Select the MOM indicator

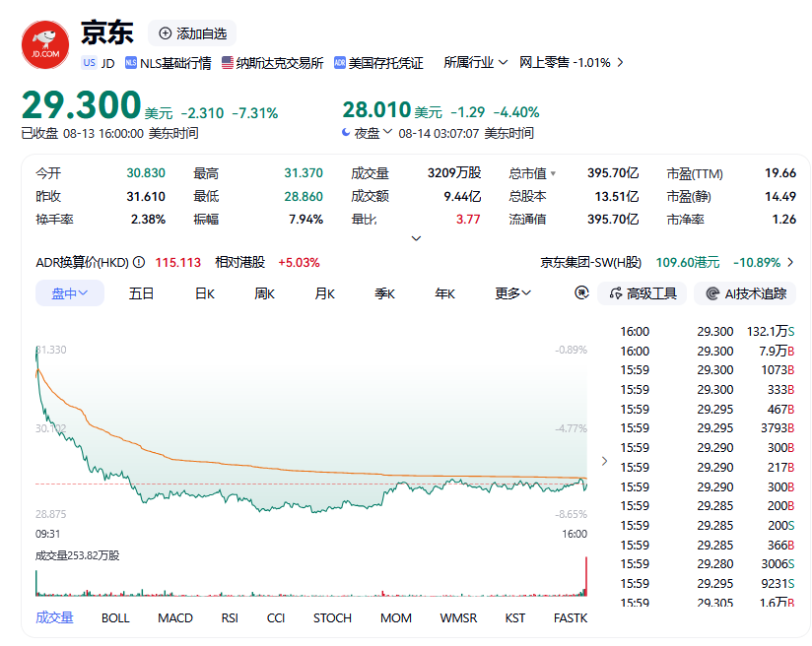coord(396,618)
